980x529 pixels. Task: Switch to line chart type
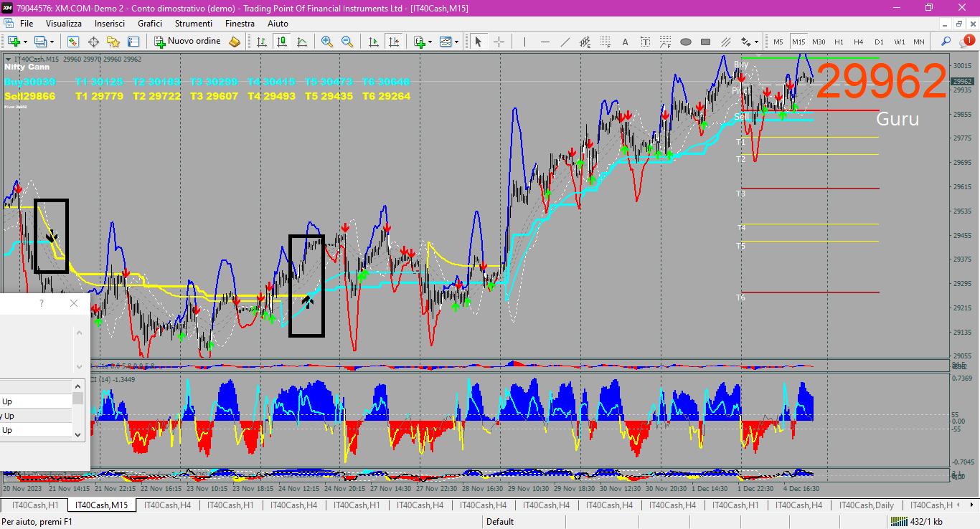[x=302, y=42]
